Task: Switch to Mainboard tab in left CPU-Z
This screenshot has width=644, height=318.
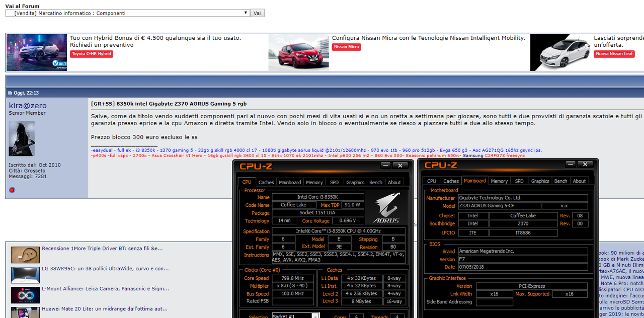Action: coord(290,182)
